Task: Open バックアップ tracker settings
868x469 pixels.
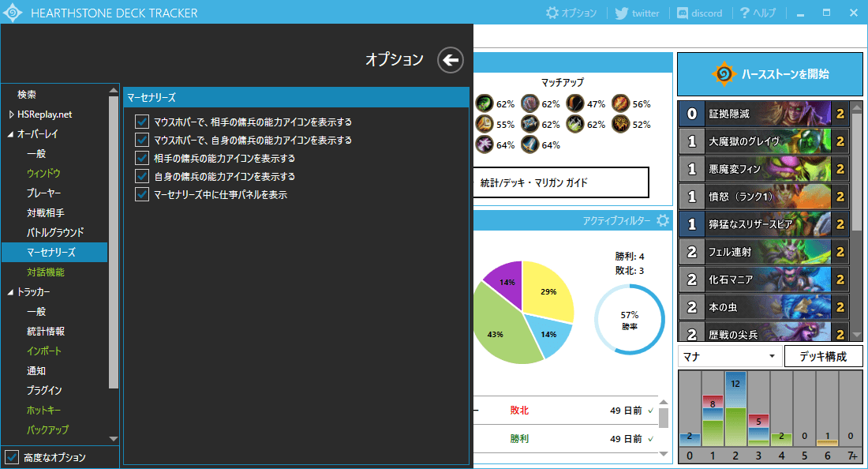Action: pos(47,430)
